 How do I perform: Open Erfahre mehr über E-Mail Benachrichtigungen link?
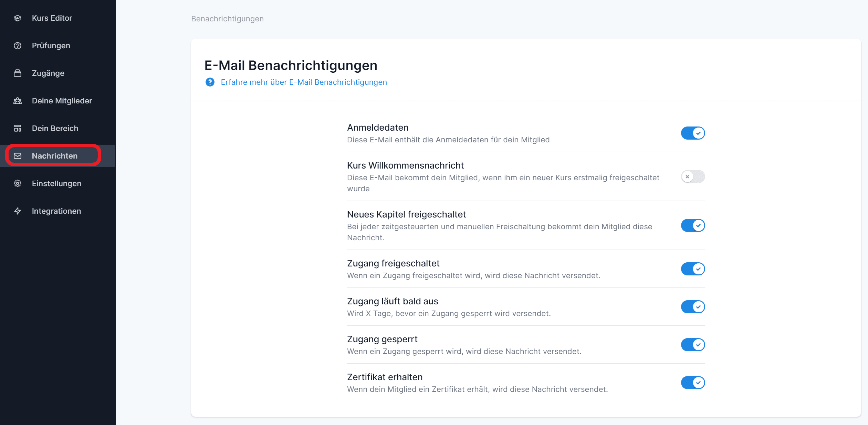pyautogui.click(x=304, y=82)
